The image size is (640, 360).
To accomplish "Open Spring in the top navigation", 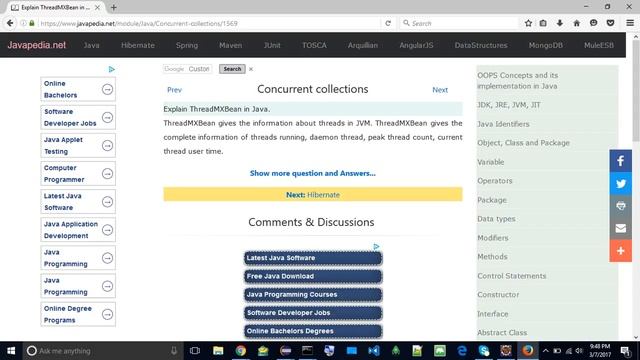I will [187, 45].
